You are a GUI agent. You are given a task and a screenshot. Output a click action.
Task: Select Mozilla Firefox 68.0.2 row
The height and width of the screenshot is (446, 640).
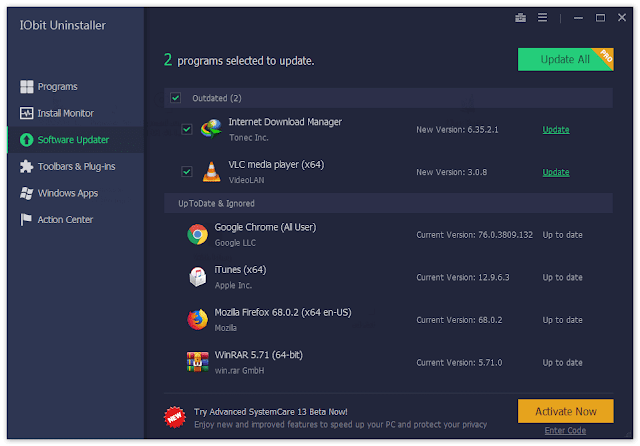tap(388, 320)
